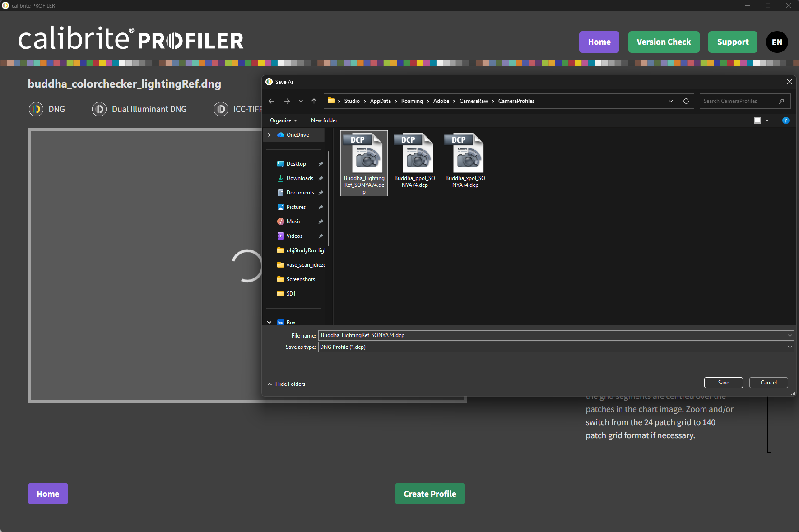Click CameraProfiles in the address breadcrumb
The height and width of the screenshot is (532, 799).
point(516,101)
